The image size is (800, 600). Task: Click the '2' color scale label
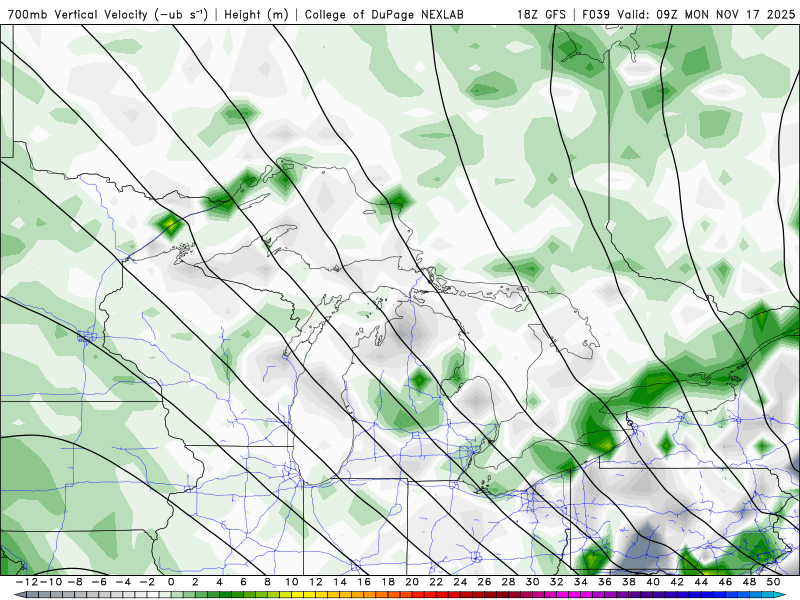(x=195, y=582)
